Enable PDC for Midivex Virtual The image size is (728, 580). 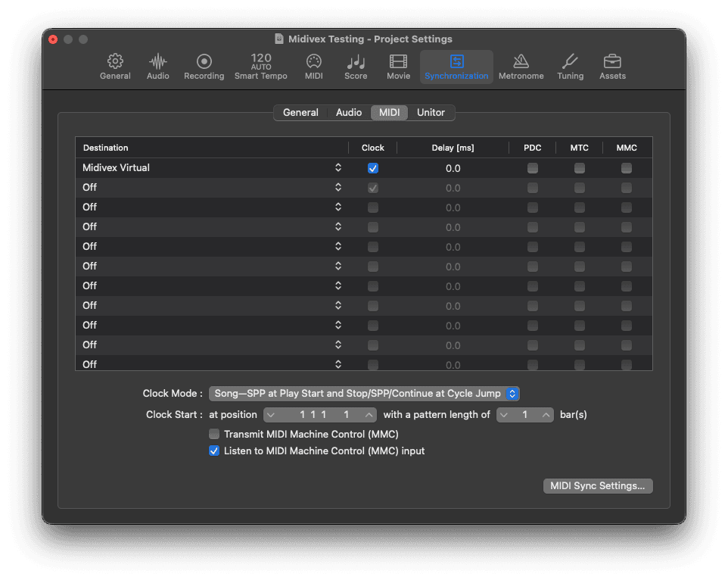(533, 168)
